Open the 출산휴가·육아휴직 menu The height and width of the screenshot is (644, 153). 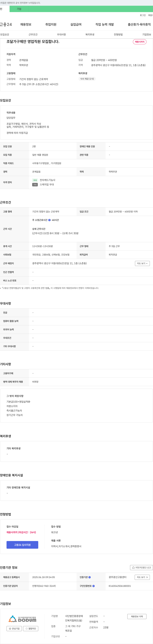139,24
